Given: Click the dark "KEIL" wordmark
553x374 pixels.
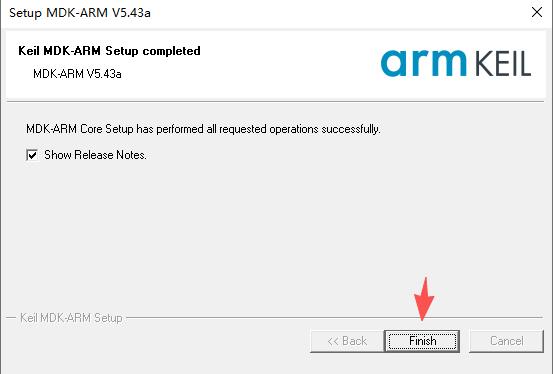Looking at the screenshot, I should tap(503, 64).
